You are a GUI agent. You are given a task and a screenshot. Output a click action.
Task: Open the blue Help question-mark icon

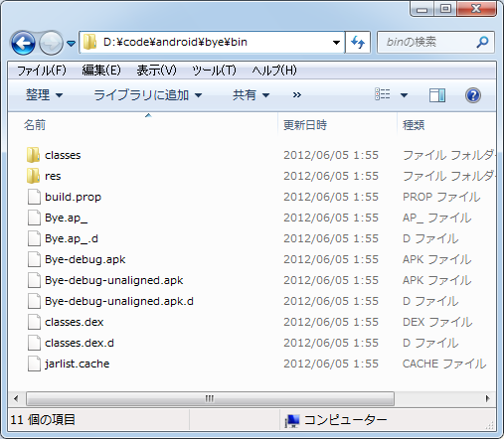(473, 95)
